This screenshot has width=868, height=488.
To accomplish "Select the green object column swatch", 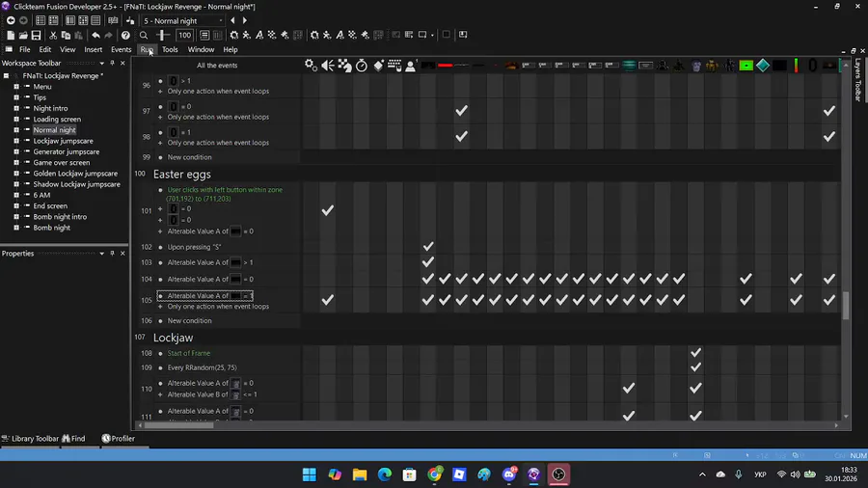I will (746, 66).
